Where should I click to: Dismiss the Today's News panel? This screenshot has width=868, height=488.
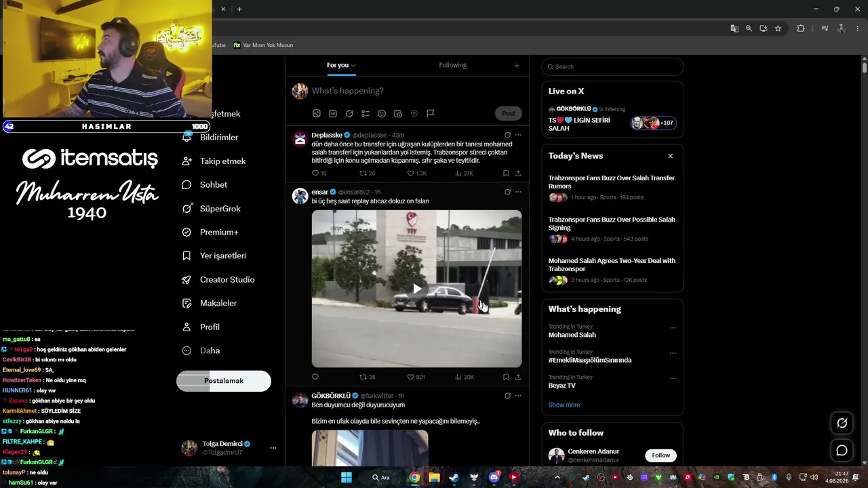click(671, 156)
